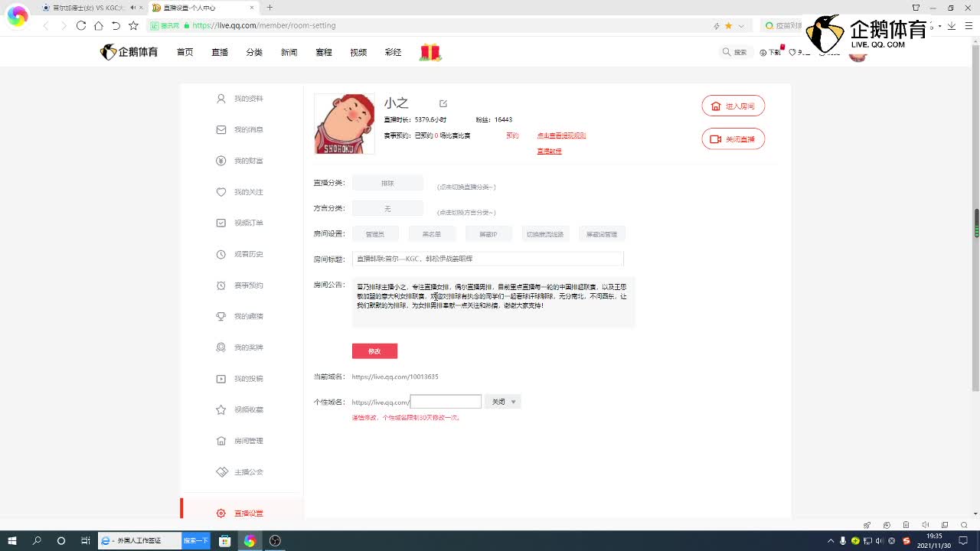The image size is (980, 551).
Task: Open 我的消息 envelope icon in sidebar
Action: pyautogui.click(x=221, y=130)
